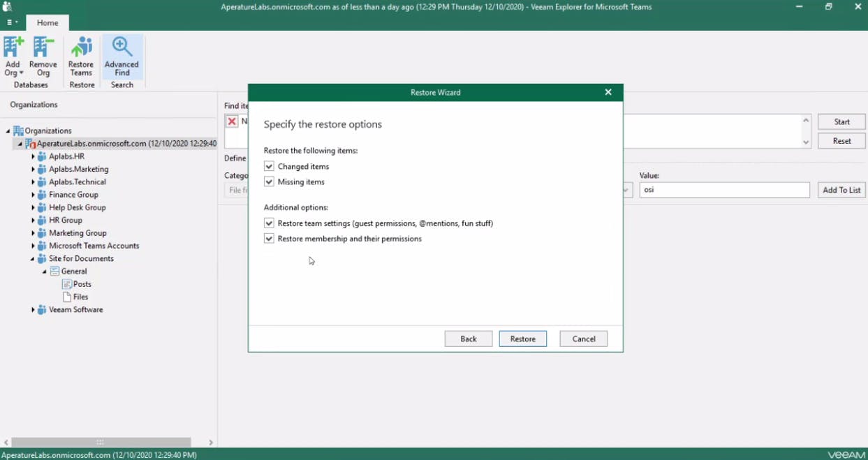Uncheck the Missing items checkbox
Viewport: 868px width, 460px height.
(269, 182)
